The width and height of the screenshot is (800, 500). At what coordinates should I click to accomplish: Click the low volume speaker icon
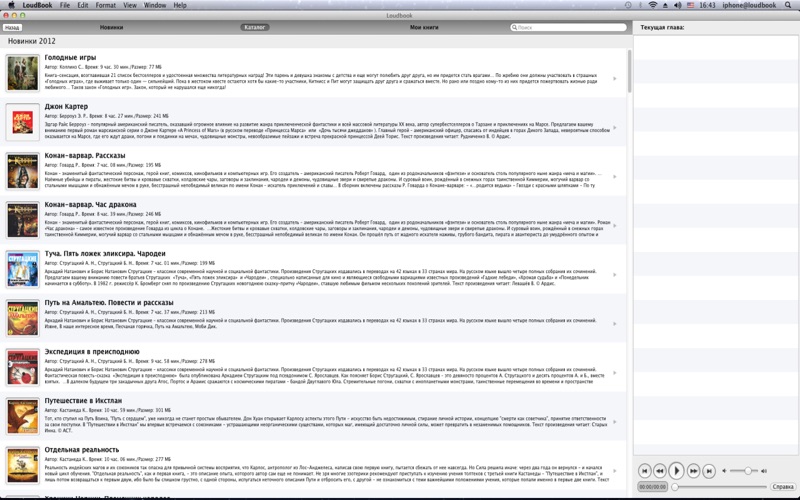tap(724, 471)
